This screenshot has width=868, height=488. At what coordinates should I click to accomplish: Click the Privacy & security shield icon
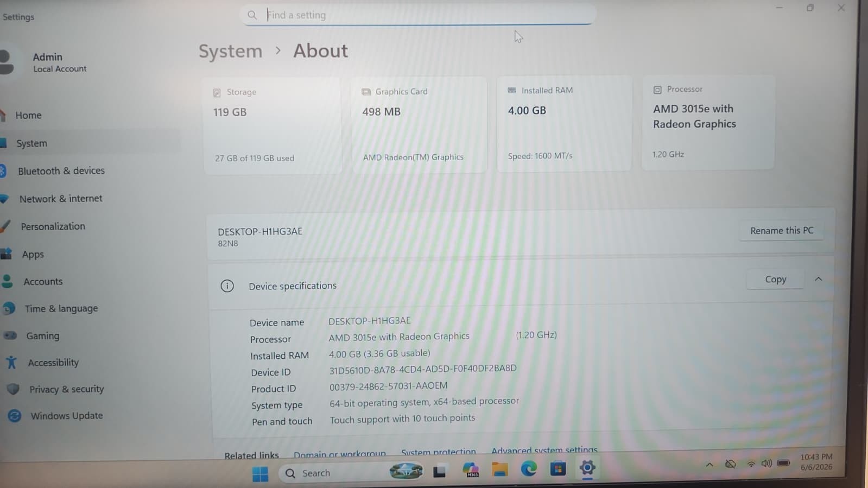[13, 389]
